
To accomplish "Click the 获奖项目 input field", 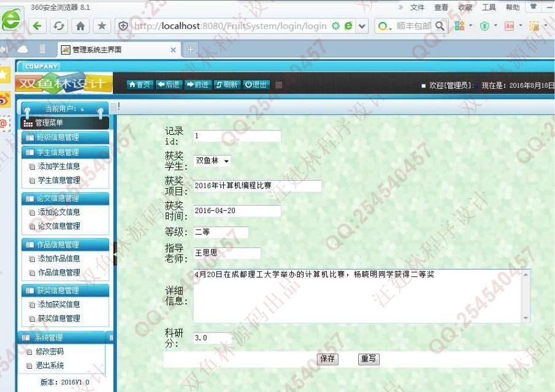I will click(x=258, y=186).
